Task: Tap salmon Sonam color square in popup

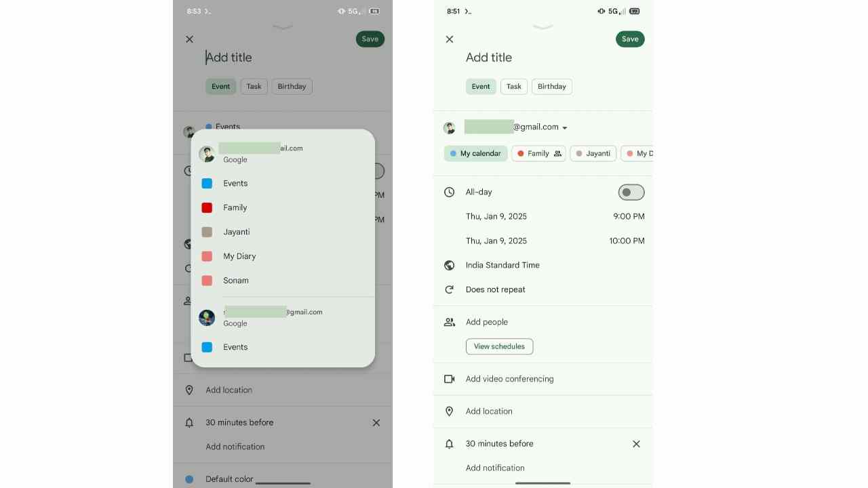Action: click(x=207, y=281)
